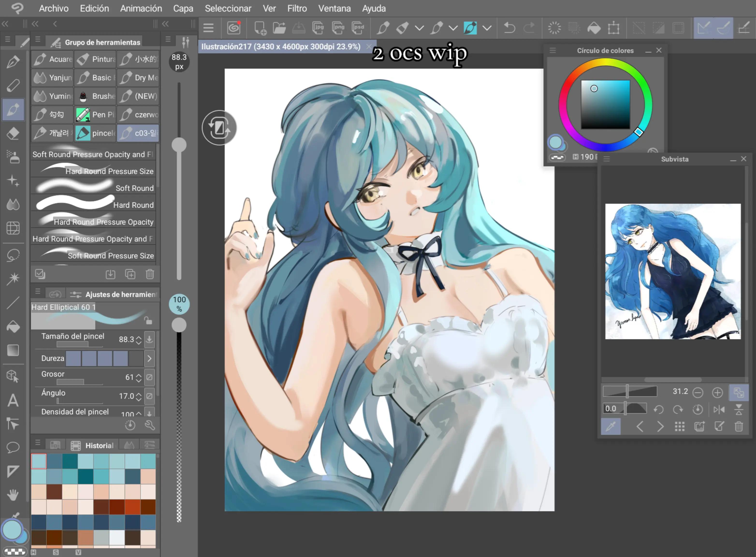Expand the Dureza options arrow
Screen dimensions: 756x557
tap(149, 359)
